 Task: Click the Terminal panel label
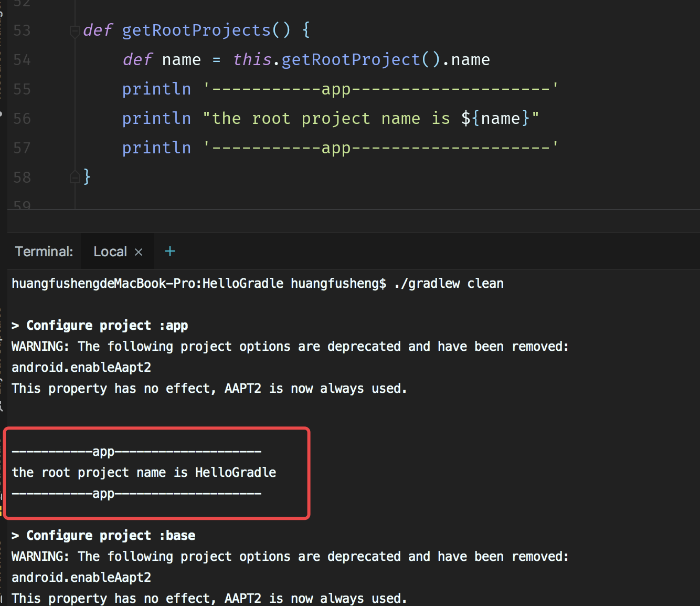click(x=44, y=252)
